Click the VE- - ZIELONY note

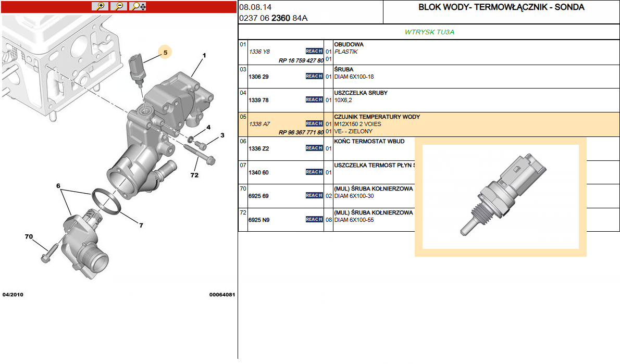(353, 131)
